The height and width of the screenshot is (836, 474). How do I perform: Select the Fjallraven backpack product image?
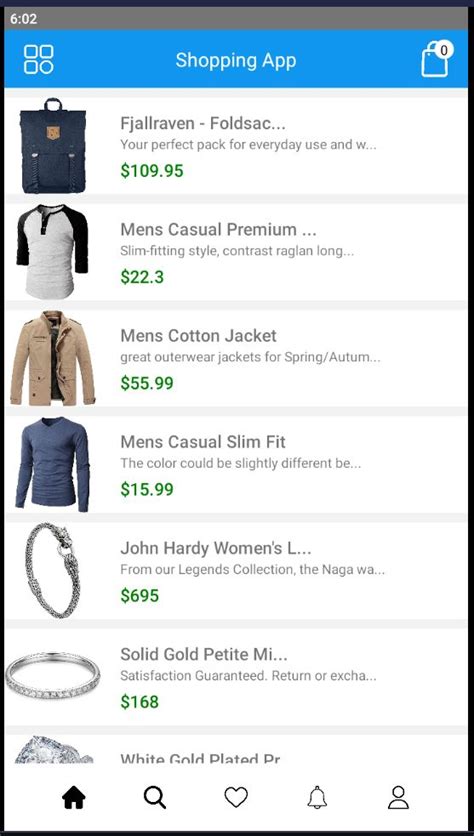pyautogui.click(x=53, y=145)
